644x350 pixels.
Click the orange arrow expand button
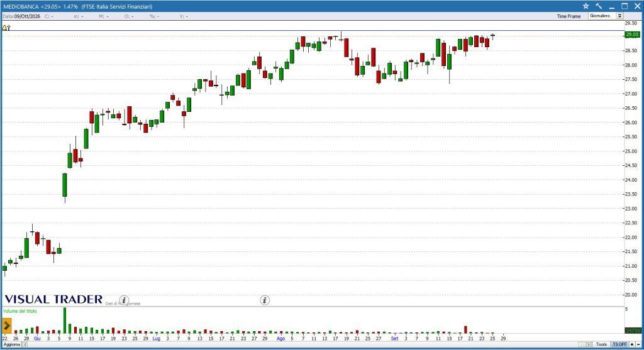click(x=6, y=326)
